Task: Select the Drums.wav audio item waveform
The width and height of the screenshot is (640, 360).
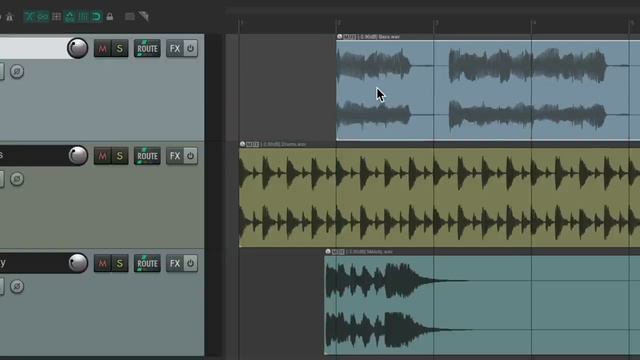Action: coord(439,198)
